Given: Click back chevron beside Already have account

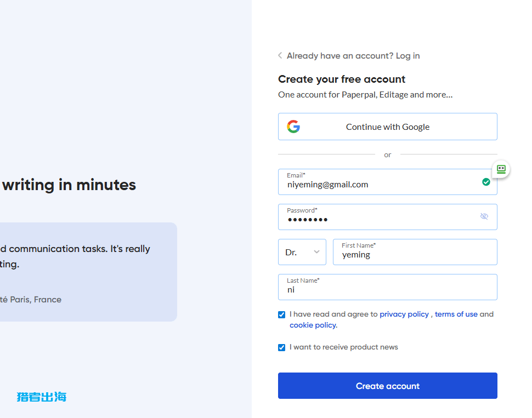Looking at the screenshot, I should coord(280,55).
